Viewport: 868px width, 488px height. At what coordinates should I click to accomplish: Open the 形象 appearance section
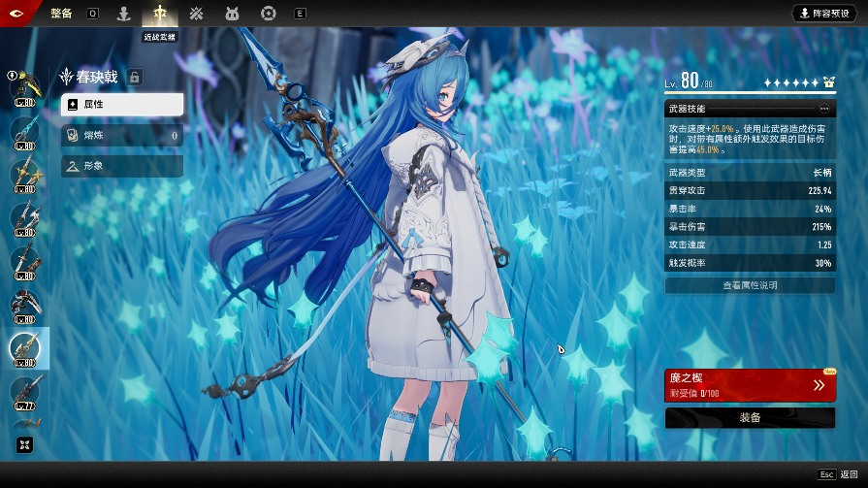point(122,167)
